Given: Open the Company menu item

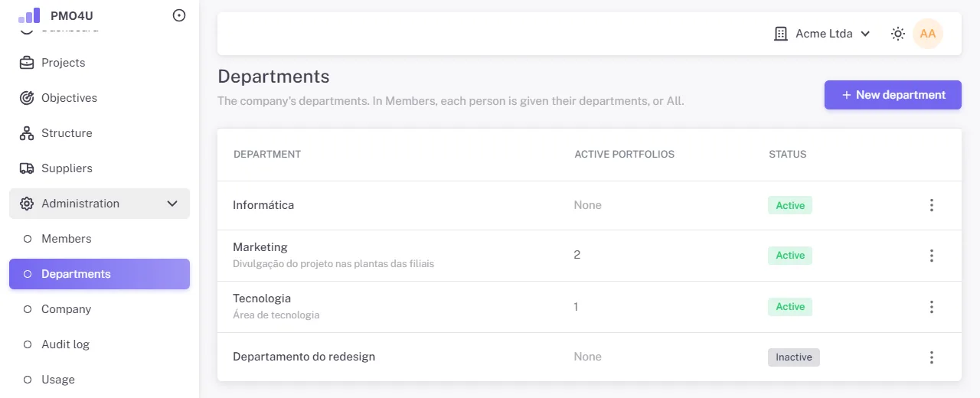Looking at the screenshot, I should point(100,309).
